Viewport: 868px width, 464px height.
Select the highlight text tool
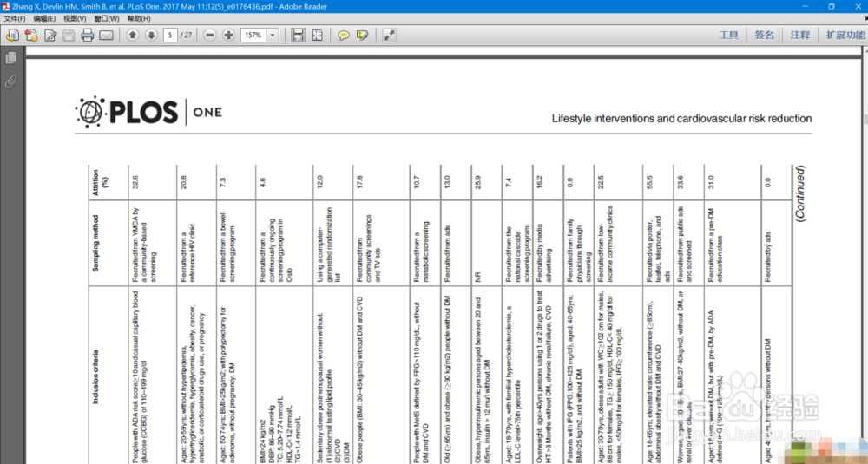363,36
